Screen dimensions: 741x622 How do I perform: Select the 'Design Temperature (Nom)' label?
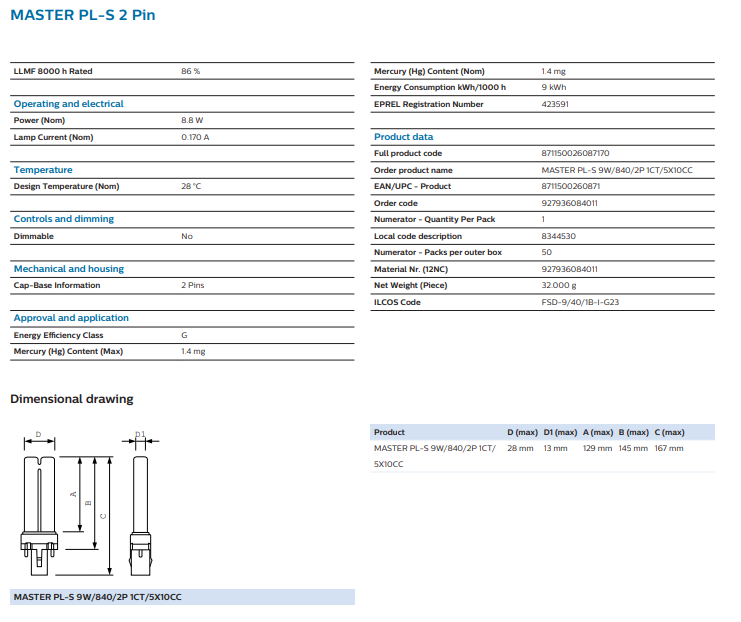pos(67,187)
